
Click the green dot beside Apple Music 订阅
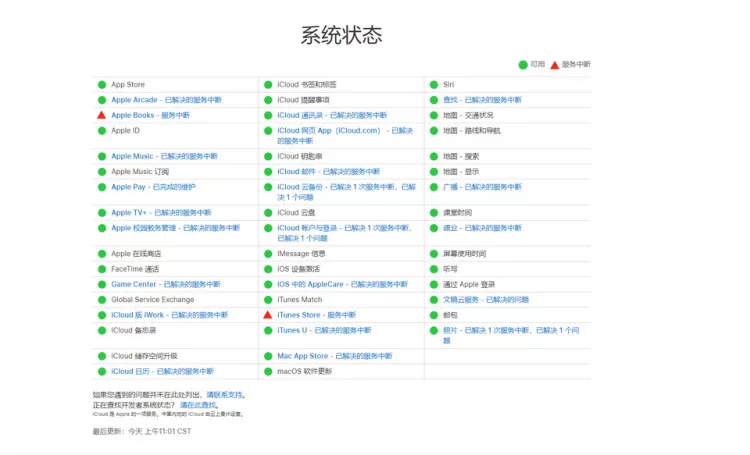click(x=102, y=172)
